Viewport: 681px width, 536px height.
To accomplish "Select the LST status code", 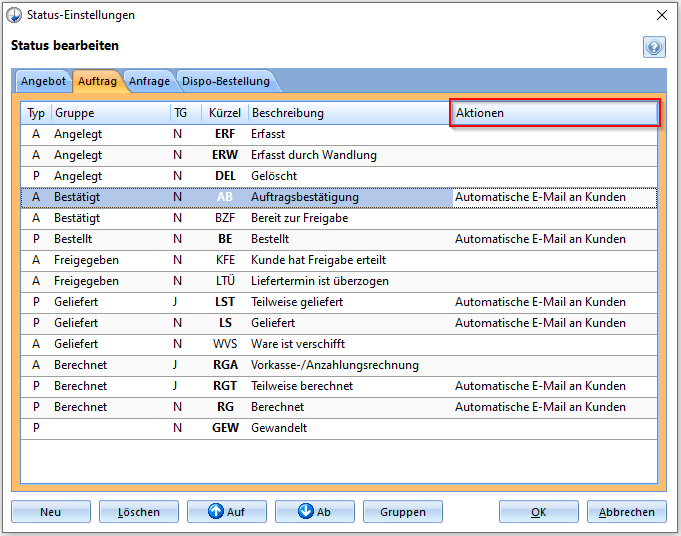I will point(225,302).
